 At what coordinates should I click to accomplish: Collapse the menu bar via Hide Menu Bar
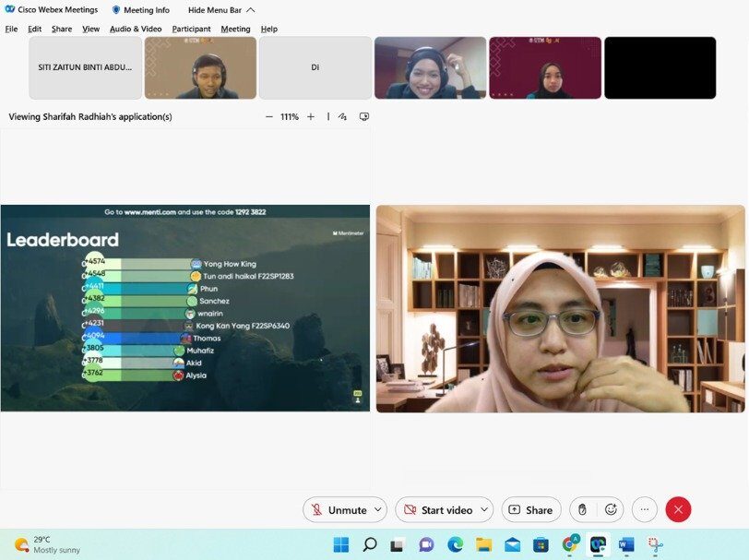(221, 10)
